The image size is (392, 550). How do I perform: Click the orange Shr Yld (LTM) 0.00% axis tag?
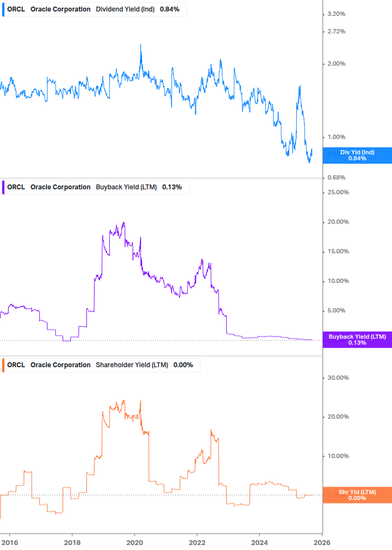(x=358, y=495)
